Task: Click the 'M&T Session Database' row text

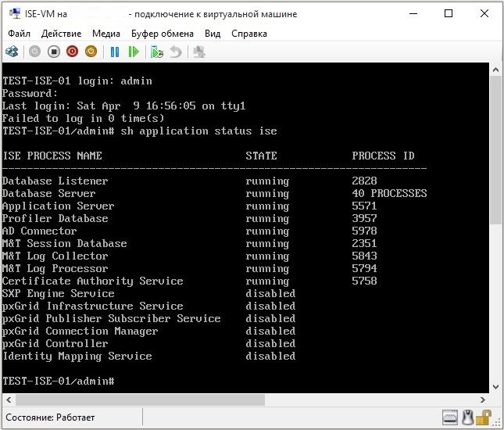Action: [x=64, y=243]
